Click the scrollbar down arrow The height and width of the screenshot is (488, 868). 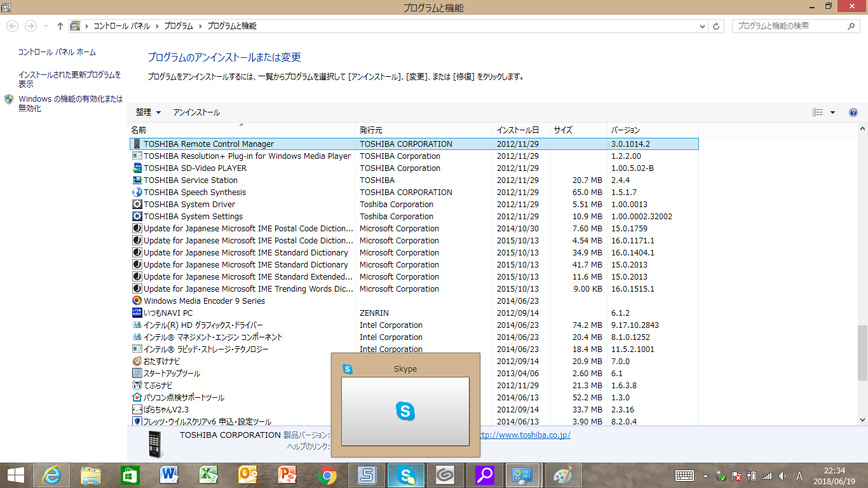[x=862, y=420]
